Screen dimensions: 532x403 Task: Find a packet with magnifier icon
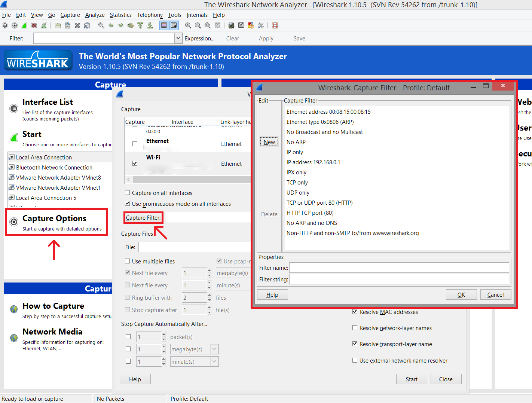101,25
